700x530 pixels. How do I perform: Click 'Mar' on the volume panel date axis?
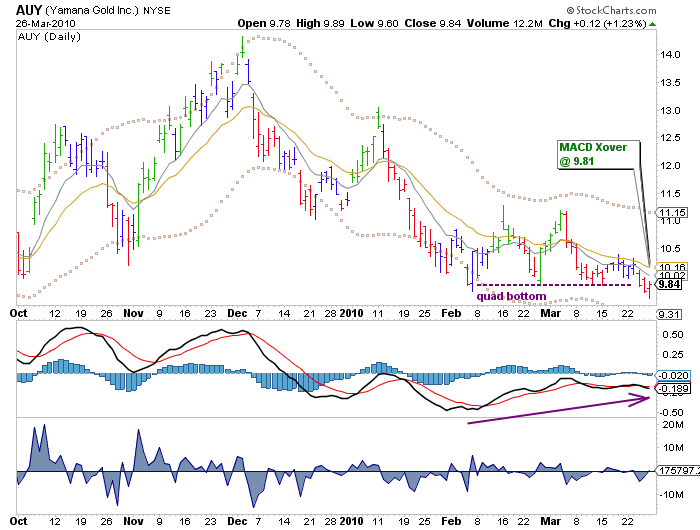550,521
